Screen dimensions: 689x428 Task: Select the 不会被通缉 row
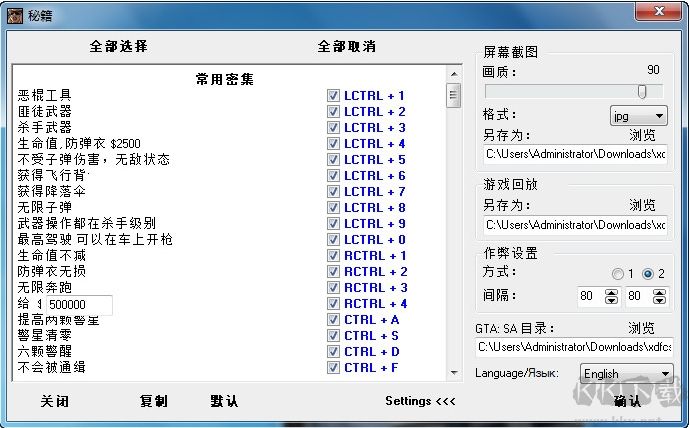point(51,367)
